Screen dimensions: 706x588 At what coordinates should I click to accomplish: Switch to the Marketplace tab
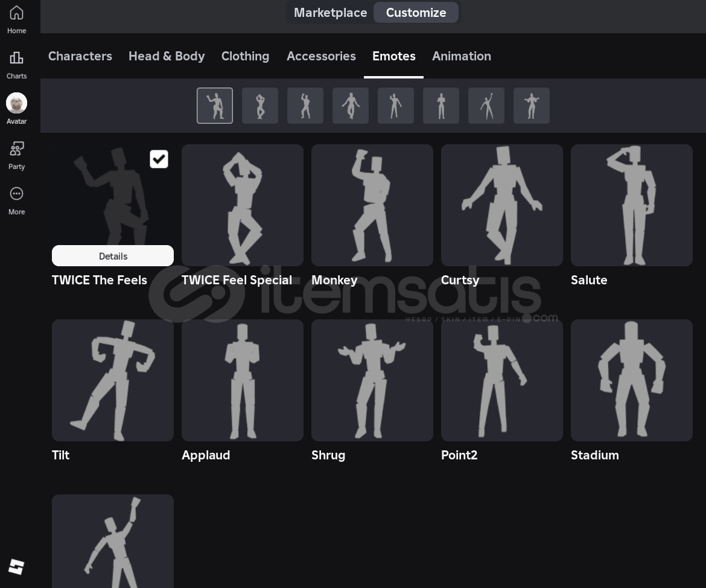331,13
